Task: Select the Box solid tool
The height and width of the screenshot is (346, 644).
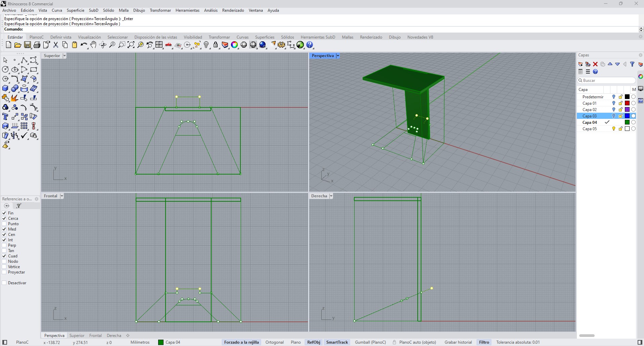Action: pyautogui.click(x=5, y=89)
